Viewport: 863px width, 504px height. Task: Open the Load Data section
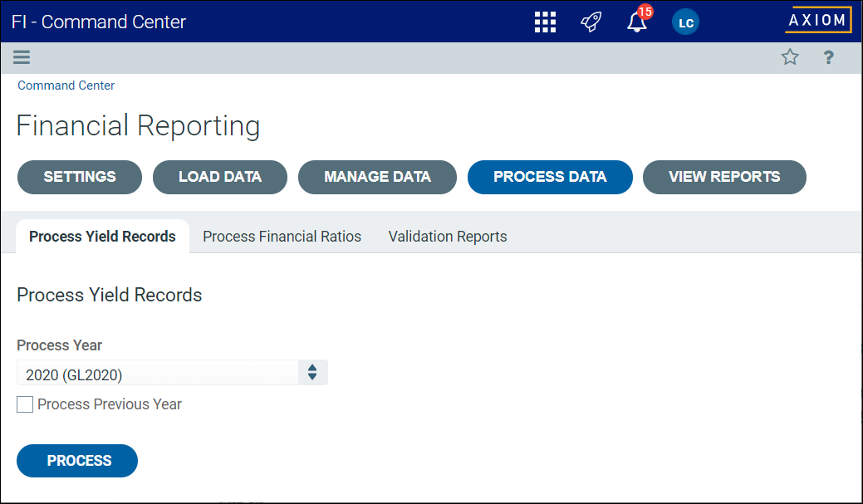click(x=220, y=177)
